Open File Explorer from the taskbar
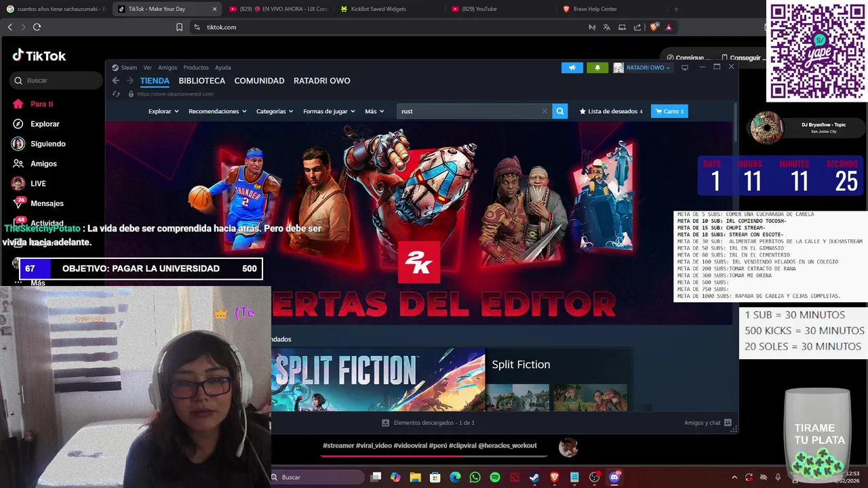Image resolution: width=868 pixels, height=488 pixels. pyautogui.click(x=415, y=477)
